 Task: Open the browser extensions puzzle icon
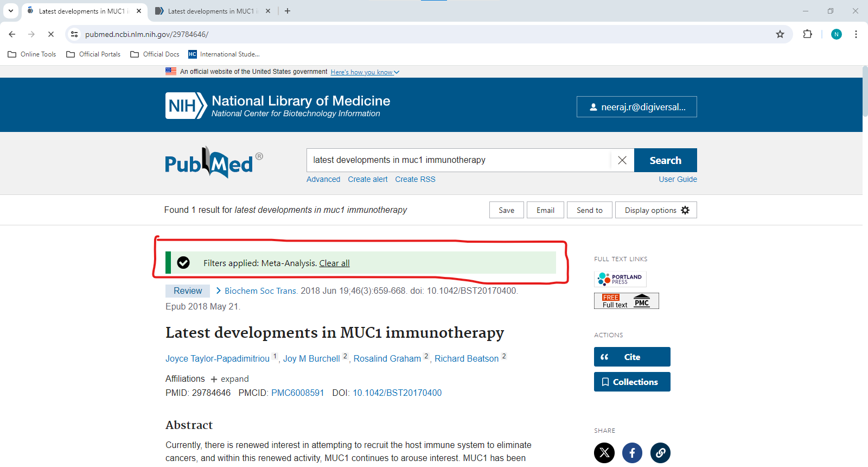[807, 34]
